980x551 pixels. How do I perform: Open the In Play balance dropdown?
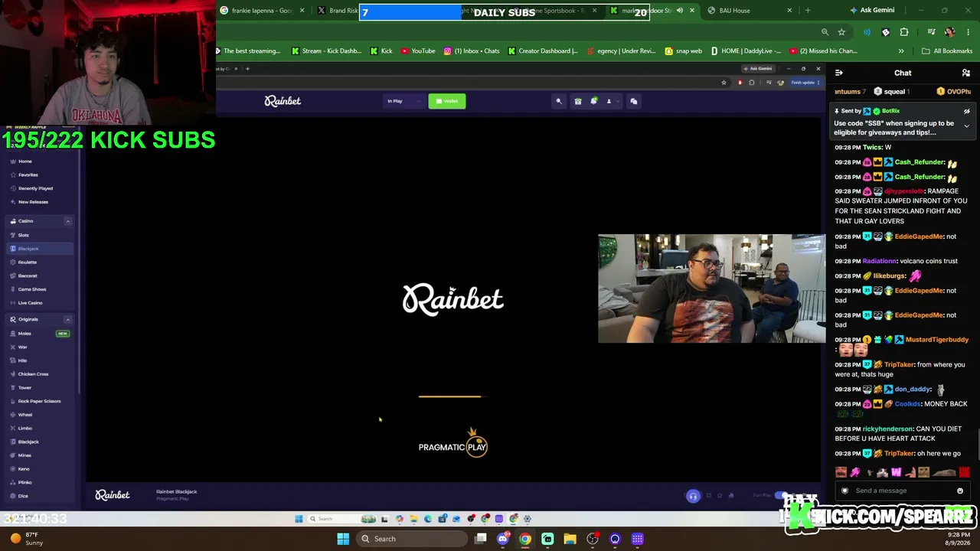tap(403, 101)
